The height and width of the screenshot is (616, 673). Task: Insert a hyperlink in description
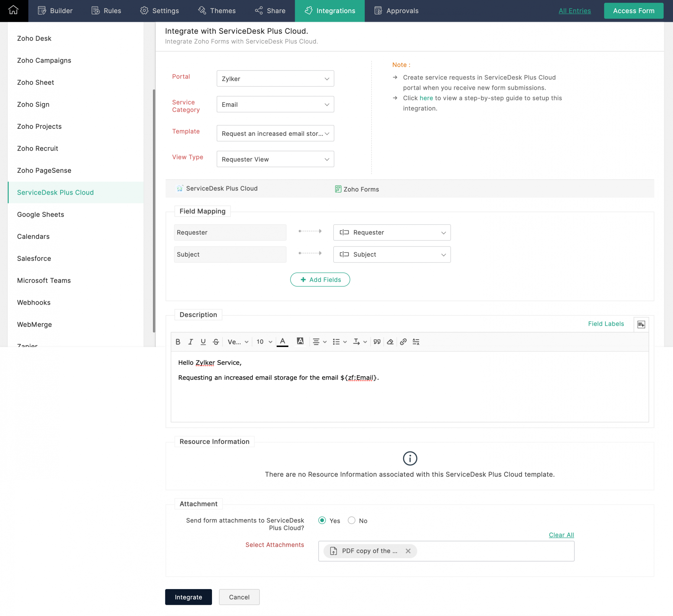[x=403, y=342]
